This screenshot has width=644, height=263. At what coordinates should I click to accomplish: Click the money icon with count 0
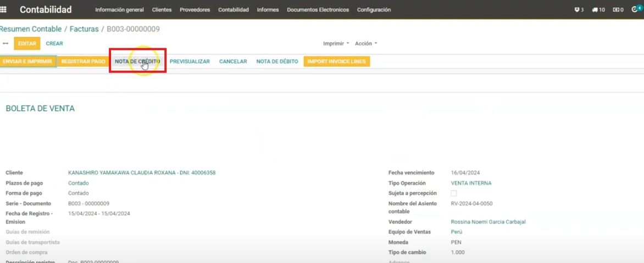[x=618, y=10]
